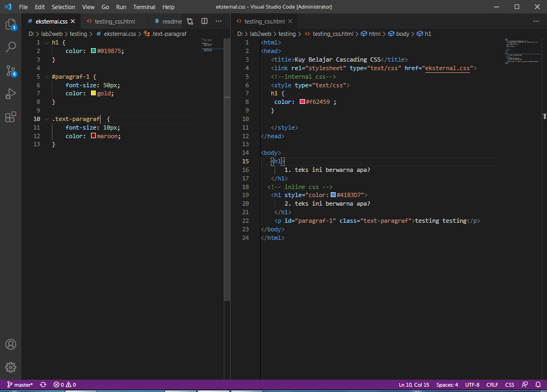The height and width of the screenshot is (392, 547).
Task: Click the Split Editor Right icon
Action: [204, 21]
